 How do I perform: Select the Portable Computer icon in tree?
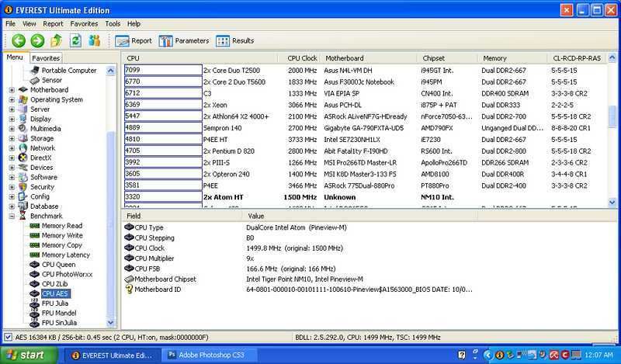tap(35, 70)
